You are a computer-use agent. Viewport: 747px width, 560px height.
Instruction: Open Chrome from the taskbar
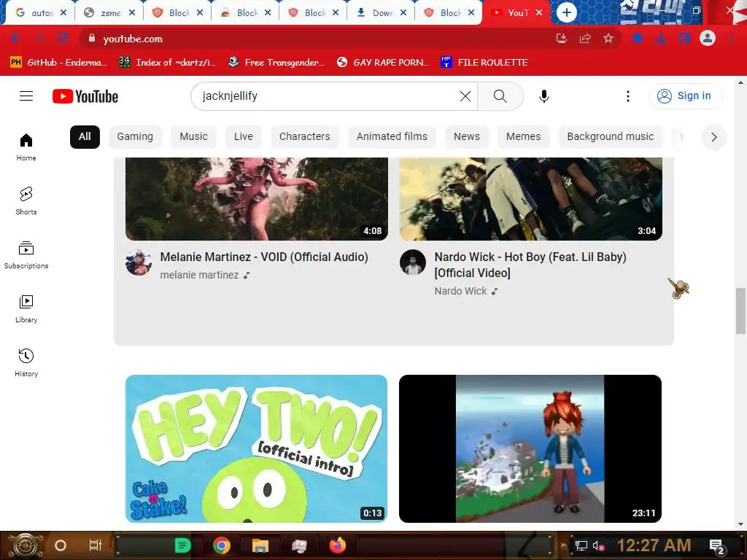click(x=222, y=545)
